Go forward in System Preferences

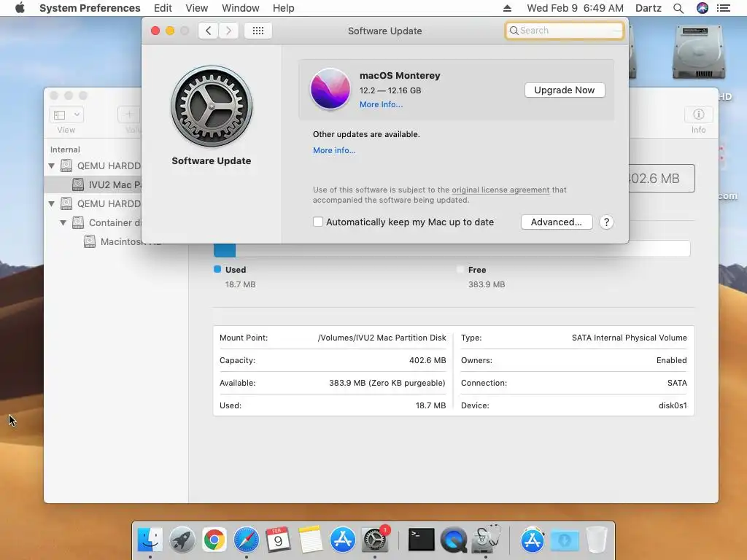228,31
